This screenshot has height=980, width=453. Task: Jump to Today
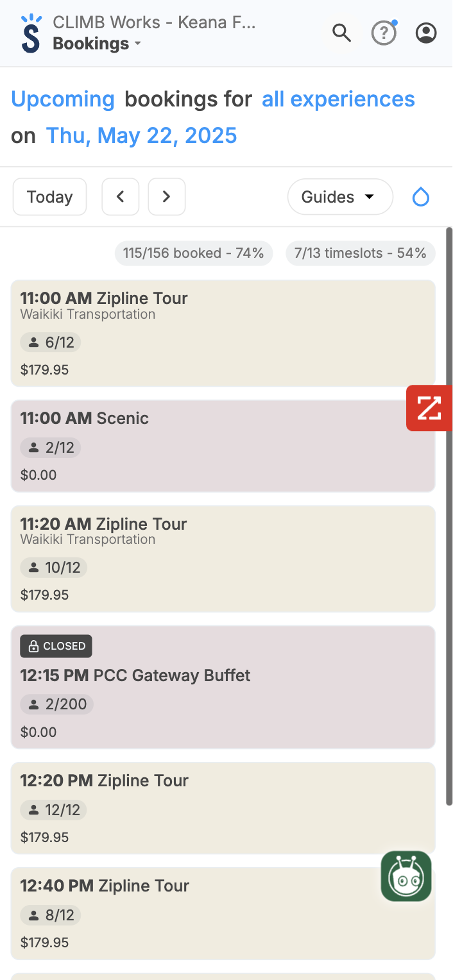point(49,197)
